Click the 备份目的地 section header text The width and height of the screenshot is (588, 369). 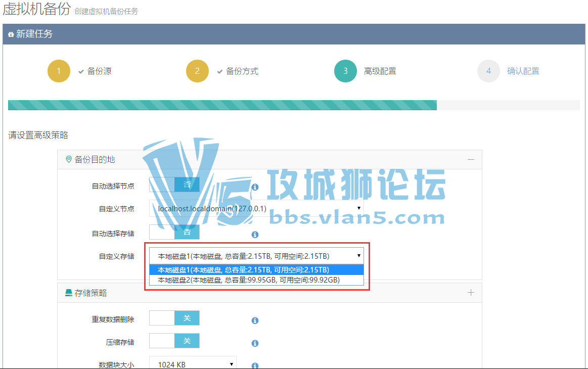coord(95,160)
